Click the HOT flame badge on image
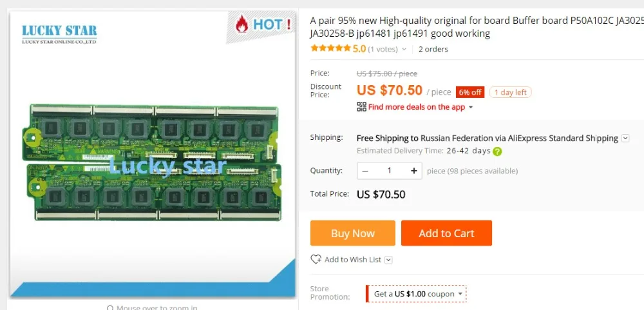This screenshot has width=644, height=310. click(261, 25)
